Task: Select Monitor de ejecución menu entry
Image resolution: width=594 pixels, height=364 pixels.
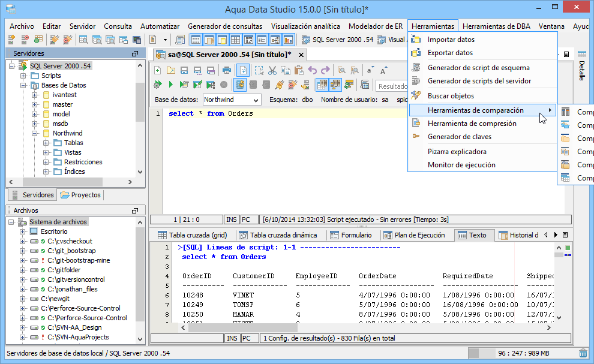Action: point(482,165)
